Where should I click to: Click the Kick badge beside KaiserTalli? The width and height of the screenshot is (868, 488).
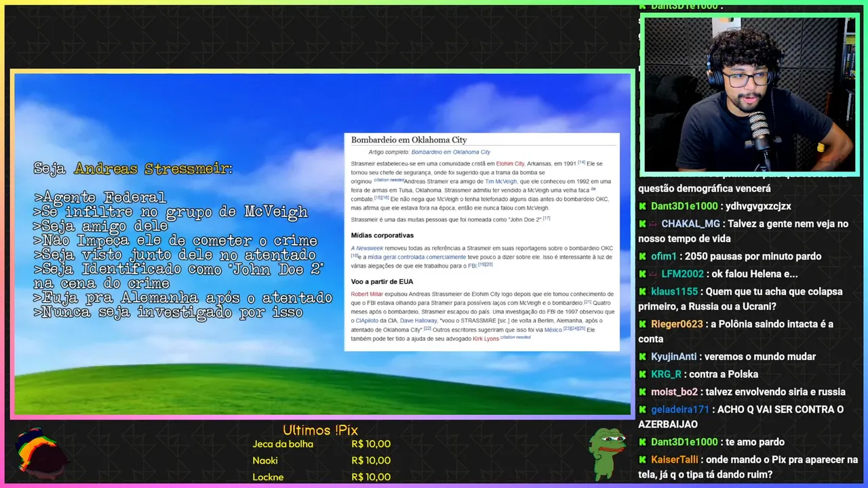pyautogui.click(x=642, y=460)
